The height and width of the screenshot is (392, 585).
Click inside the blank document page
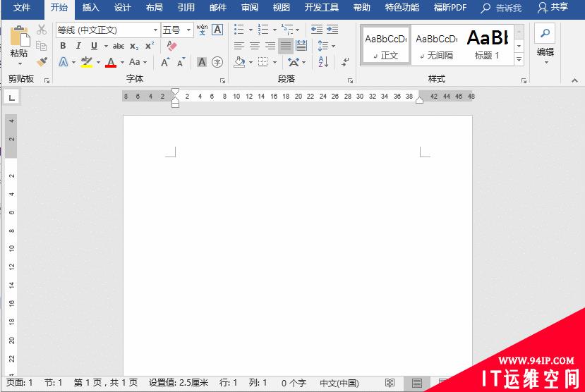[x=297, y=246]
